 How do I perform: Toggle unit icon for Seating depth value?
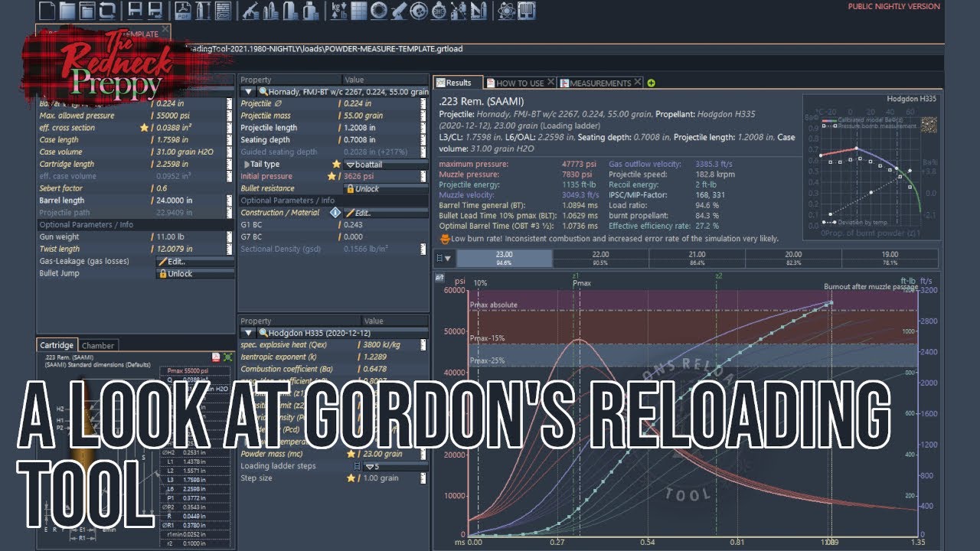[423, 140]
